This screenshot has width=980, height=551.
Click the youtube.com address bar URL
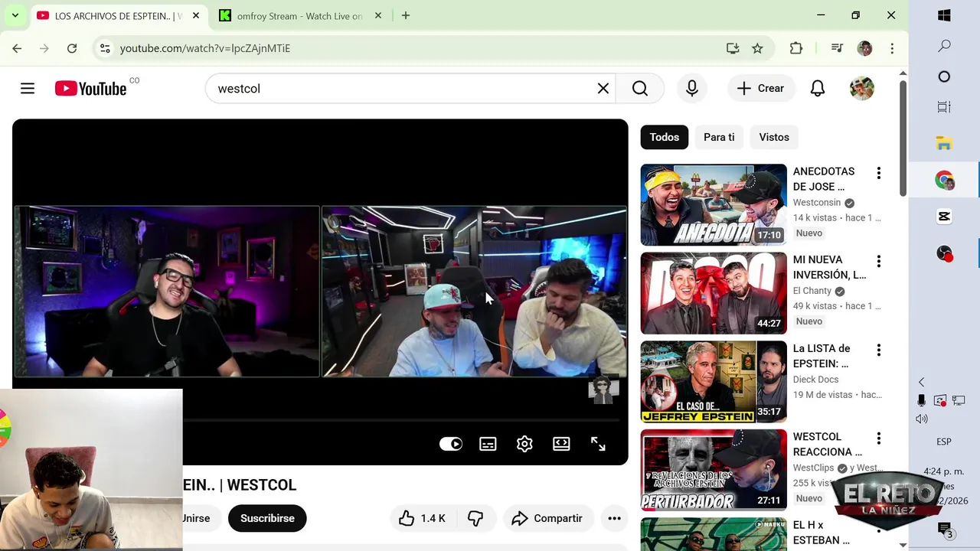point(205,48)
